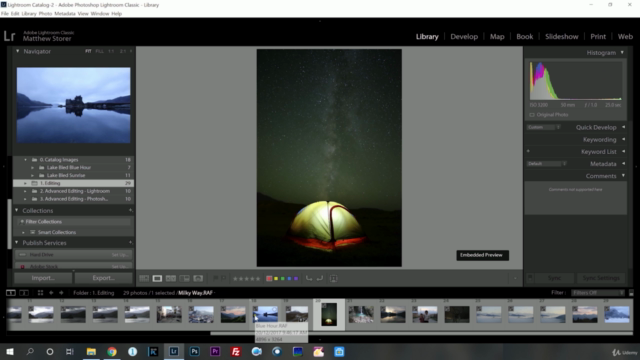Open Filters Off dropdown in filmstrip
This screenshot has height=360, width=640.
[598, 293]
